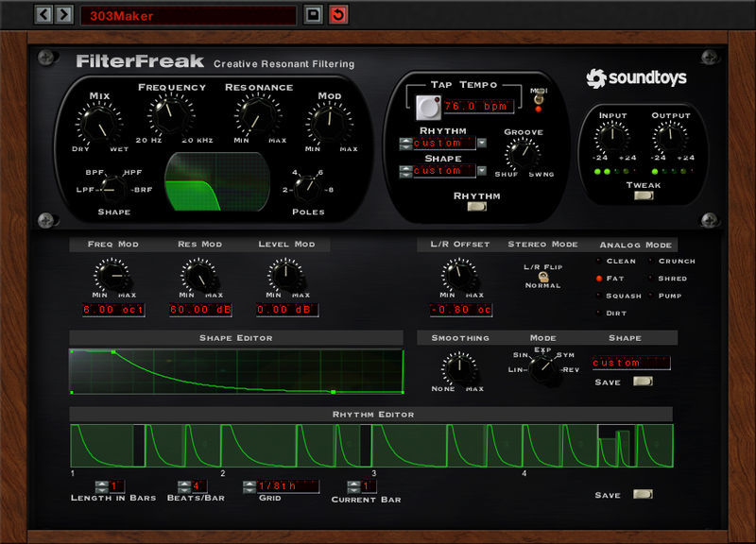The width and height of the screenshot is (756, 544).
Task: Open the Rhythm custom dropdown arrow
Action: (481, 143)
